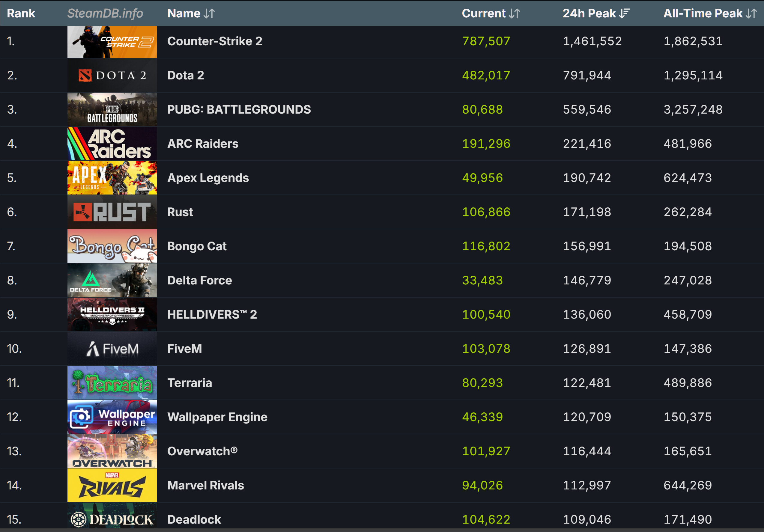The width and height of the screenshot is (764, 532).
Task: Select 24h peak value 559,546
Action: coord(587,110)
